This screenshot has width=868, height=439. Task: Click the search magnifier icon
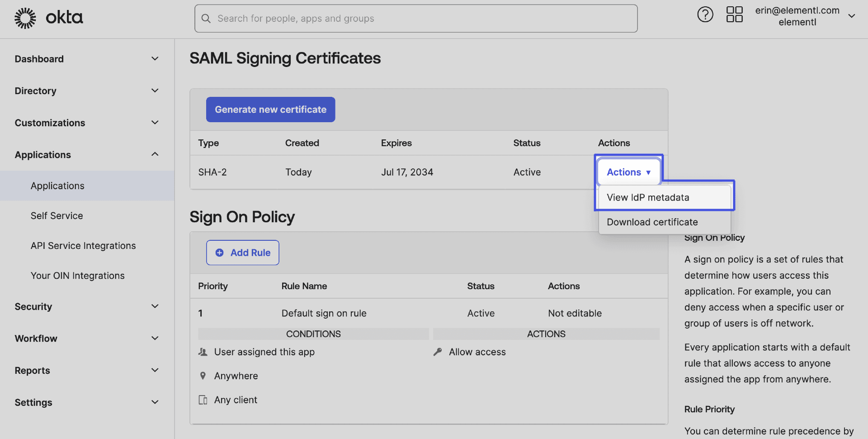coord(206,18)
